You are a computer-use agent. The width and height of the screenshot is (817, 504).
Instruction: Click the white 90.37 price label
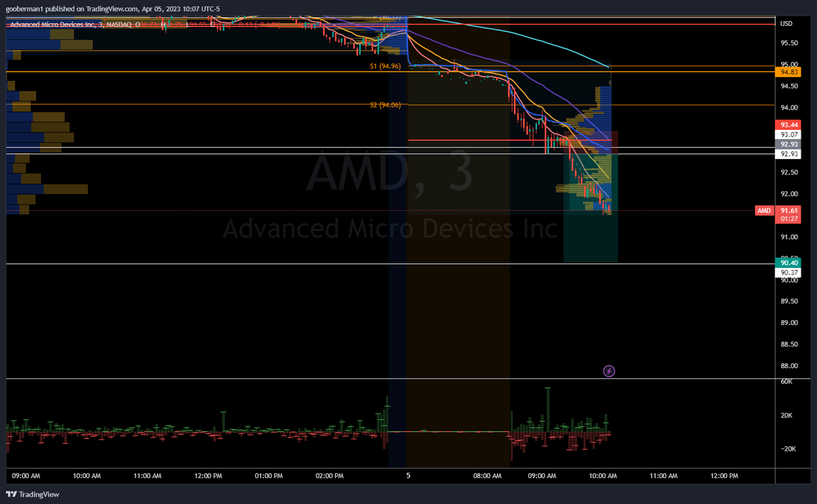pos(790,272)
